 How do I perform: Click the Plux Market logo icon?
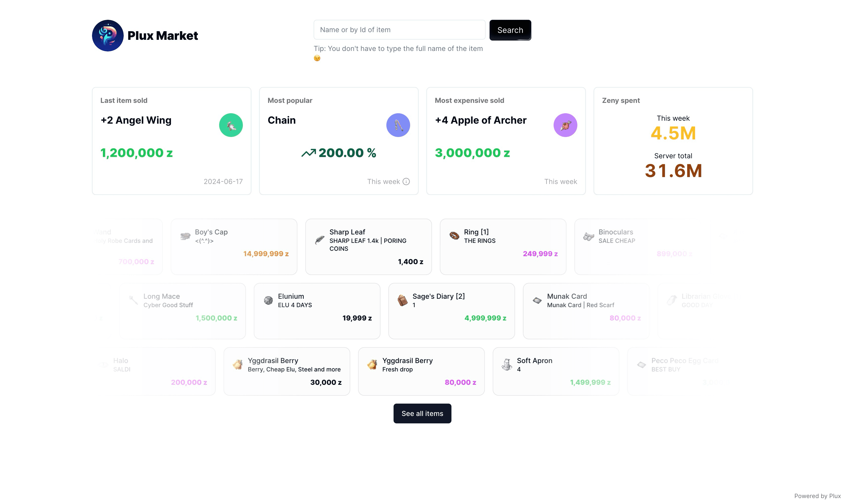(108, 35)
